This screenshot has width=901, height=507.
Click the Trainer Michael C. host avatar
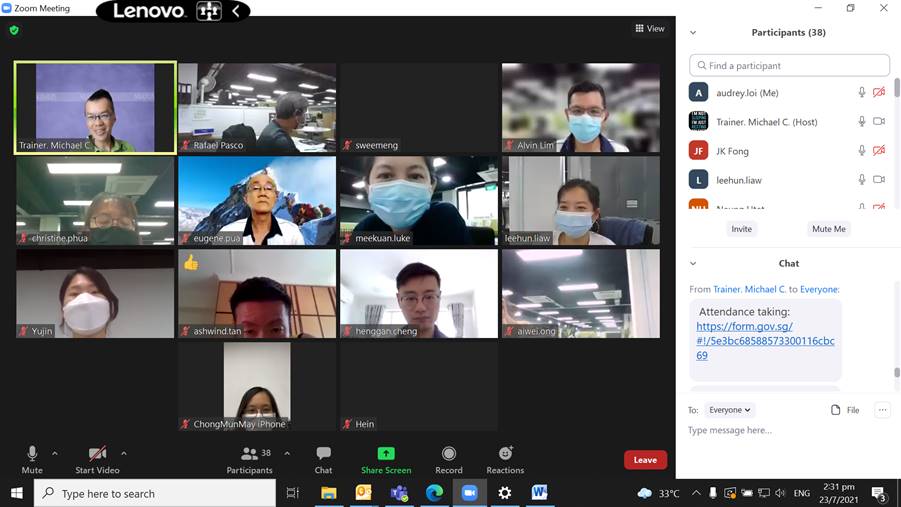point(698,121)
